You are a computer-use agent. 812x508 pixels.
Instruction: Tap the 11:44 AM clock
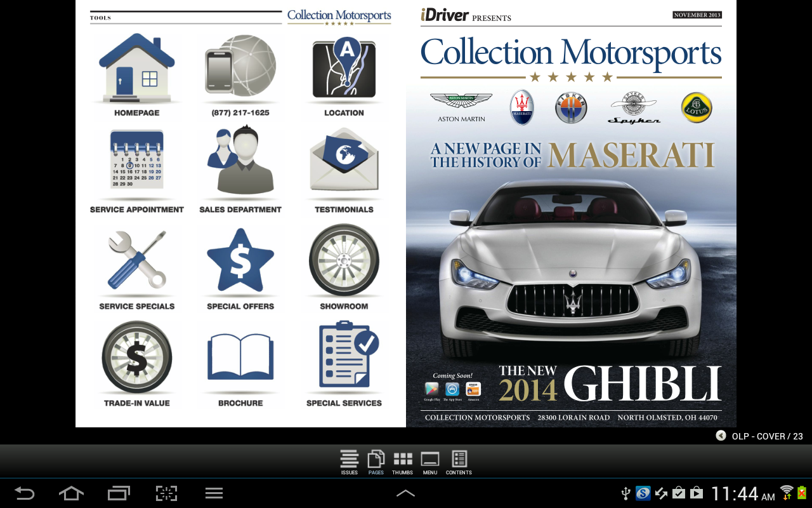tap(742, 493)
